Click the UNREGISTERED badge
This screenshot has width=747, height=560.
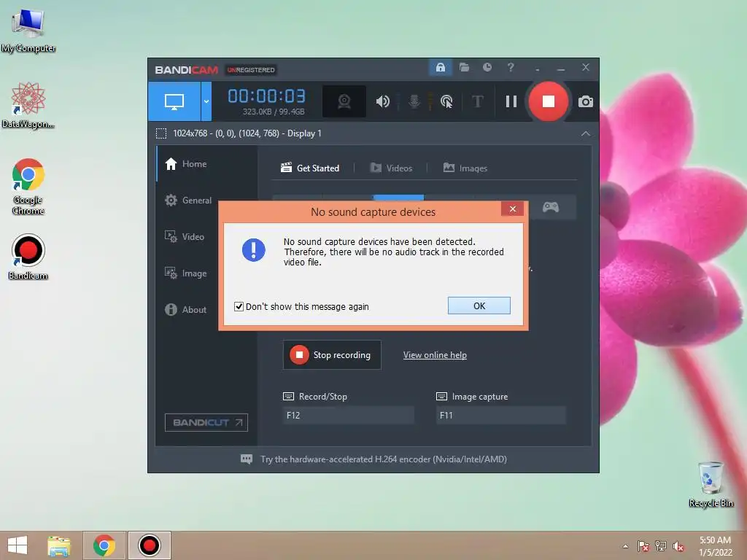pos(251,70)
